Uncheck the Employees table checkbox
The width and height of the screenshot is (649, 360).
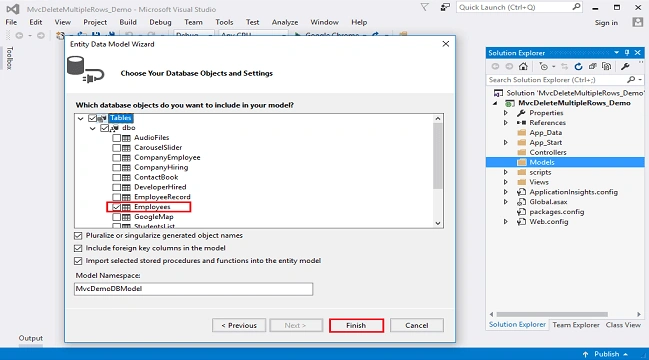pyautogui.click(x=116, y=207)
